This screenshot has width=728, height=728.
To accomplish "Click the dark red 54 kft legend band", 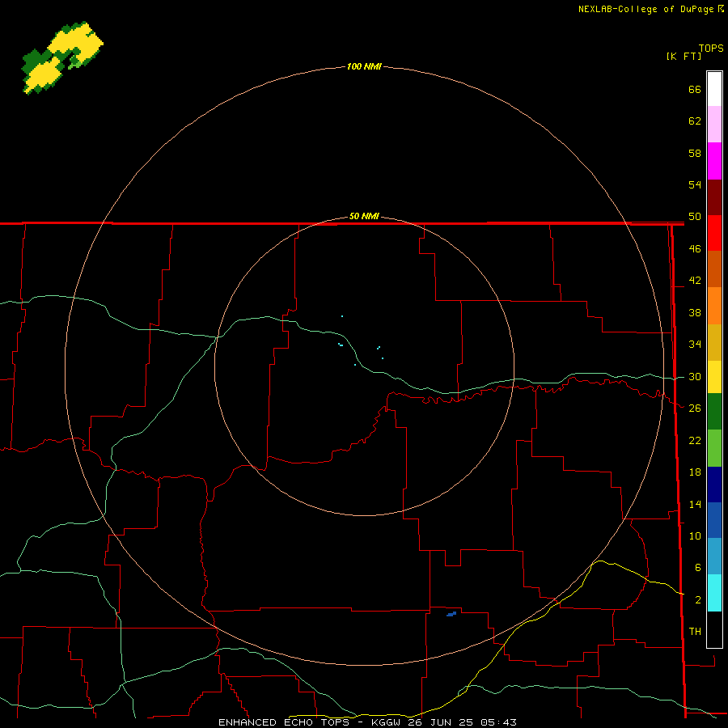I will coord(714,197).
